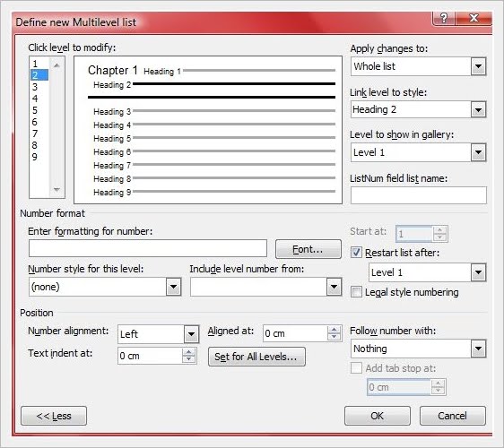
Task: Increase the Aligned at value
Action: 335,330
